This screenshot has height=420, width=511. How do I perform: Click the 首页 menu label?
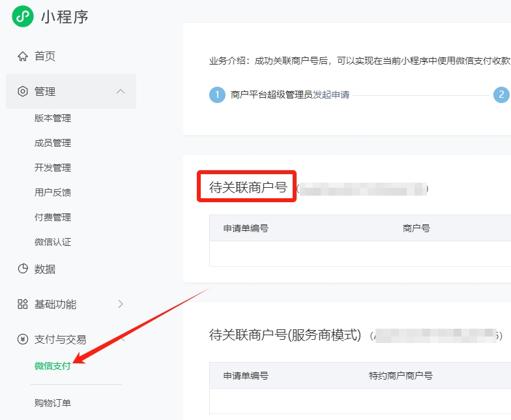point(45,56)
